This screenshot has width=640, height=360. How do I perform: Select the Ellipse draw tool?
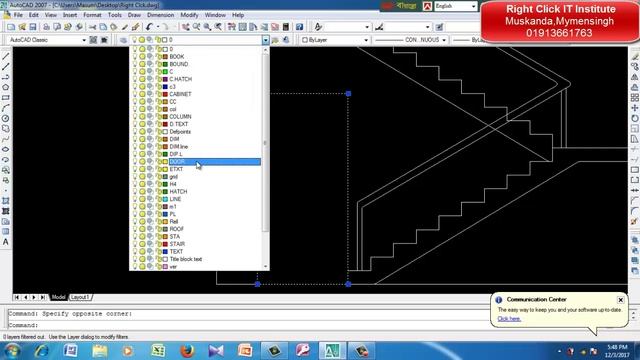tap(6, 149)
